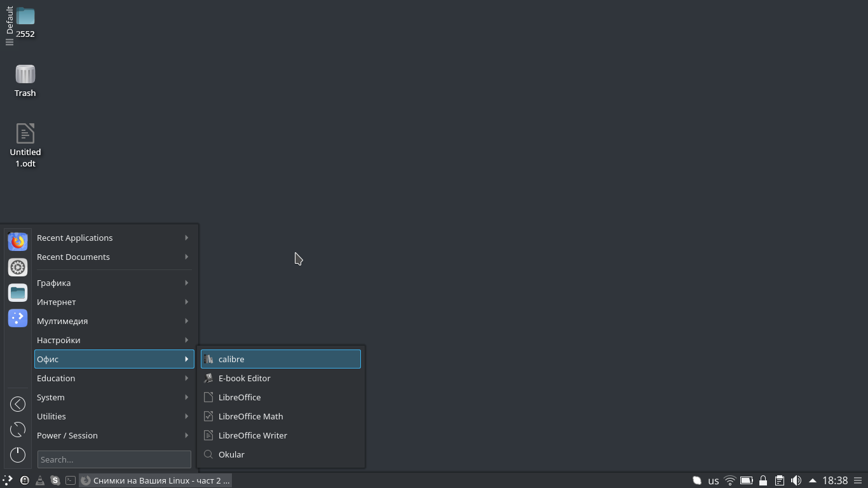Screen dimensions: 868x488
Task: Launch LibreOffice from submenu
Action: (x=281, y=397)
